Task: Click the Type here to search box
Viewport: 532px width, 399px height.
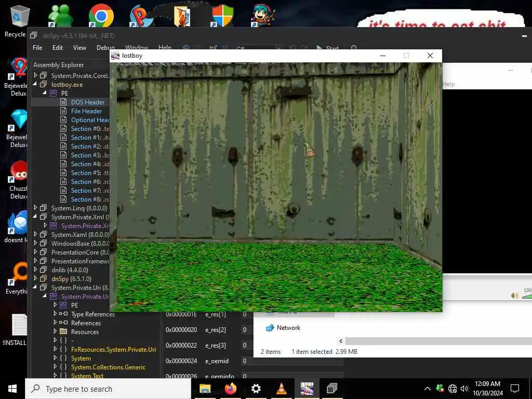Action: coord(108,389)
